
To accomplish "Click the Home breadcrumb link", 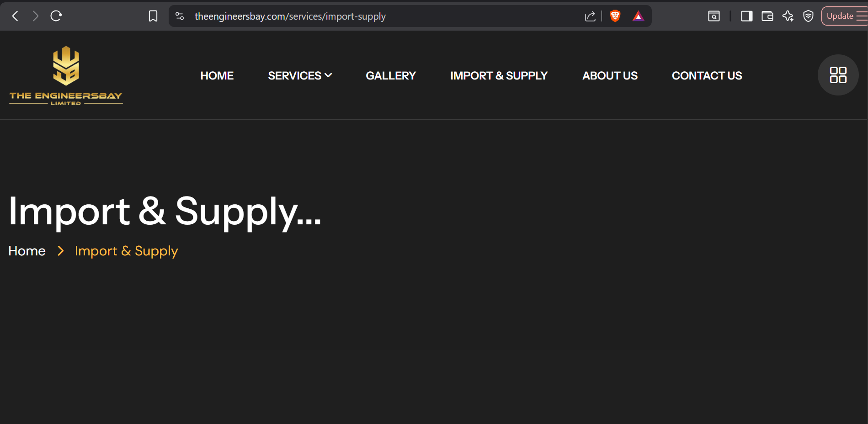I will click(x=27, y=251).
